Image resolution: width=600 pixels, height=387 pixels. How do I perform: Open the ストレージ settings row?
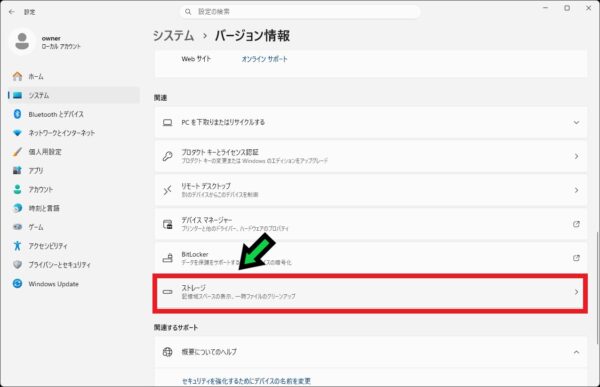[370, 292]
